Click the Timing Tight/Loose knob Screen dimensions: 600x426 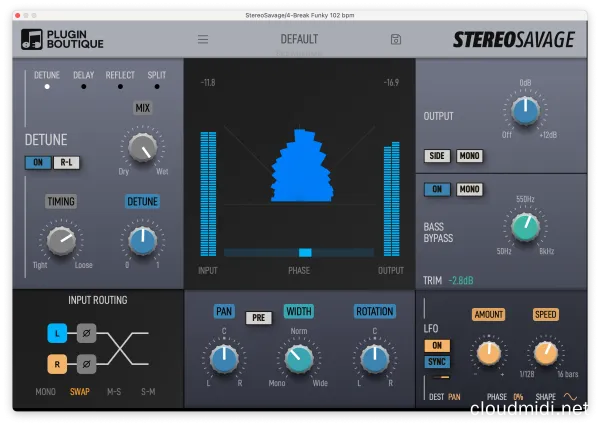coord(61,241)
